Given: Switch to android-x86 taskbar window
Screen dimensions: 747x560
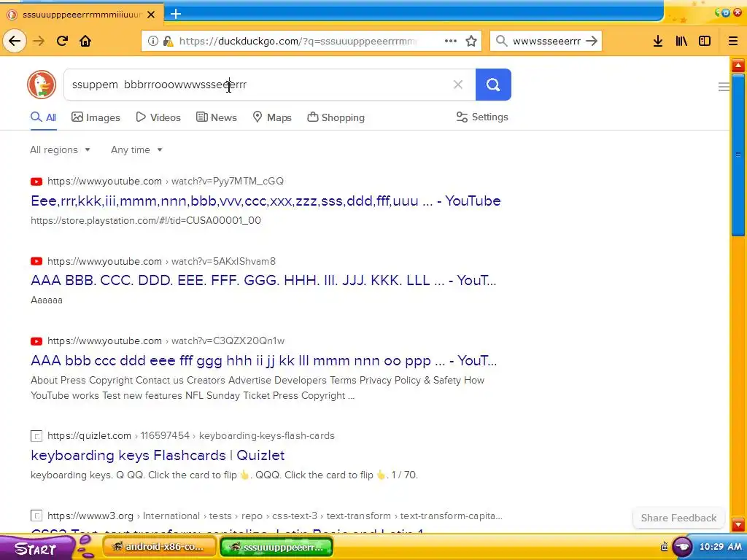Looking at the screenshot, I should 160,547.
